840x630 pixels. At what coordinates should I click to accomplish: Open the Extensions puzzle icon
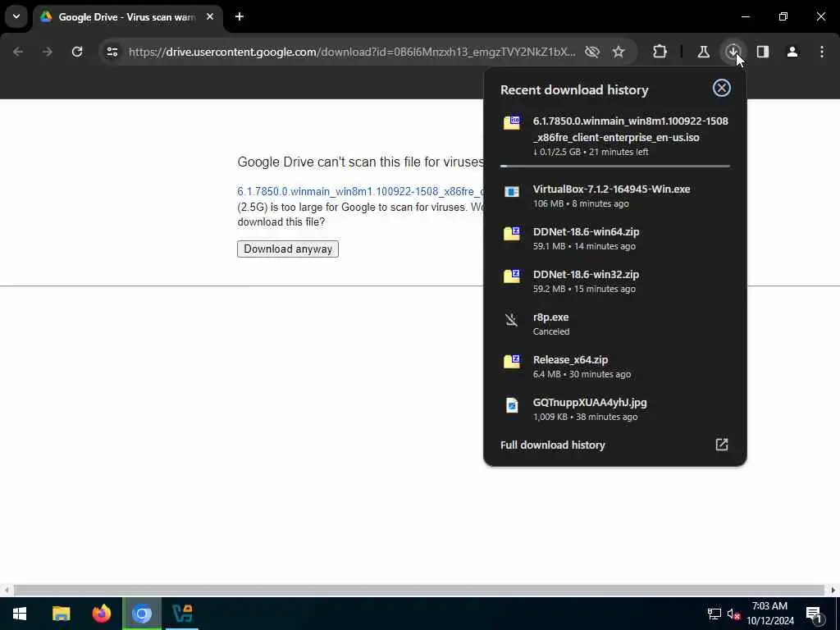point(660,52)
